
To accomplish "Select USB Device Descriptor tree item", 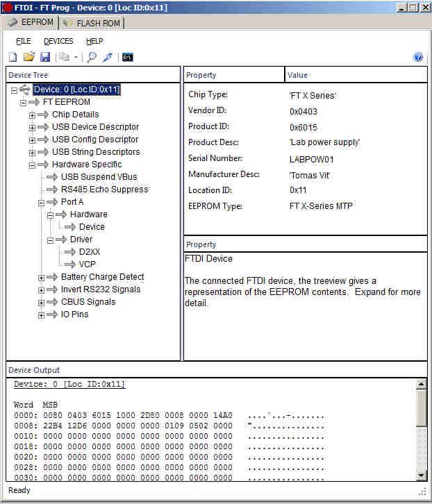I will [95, 127].
